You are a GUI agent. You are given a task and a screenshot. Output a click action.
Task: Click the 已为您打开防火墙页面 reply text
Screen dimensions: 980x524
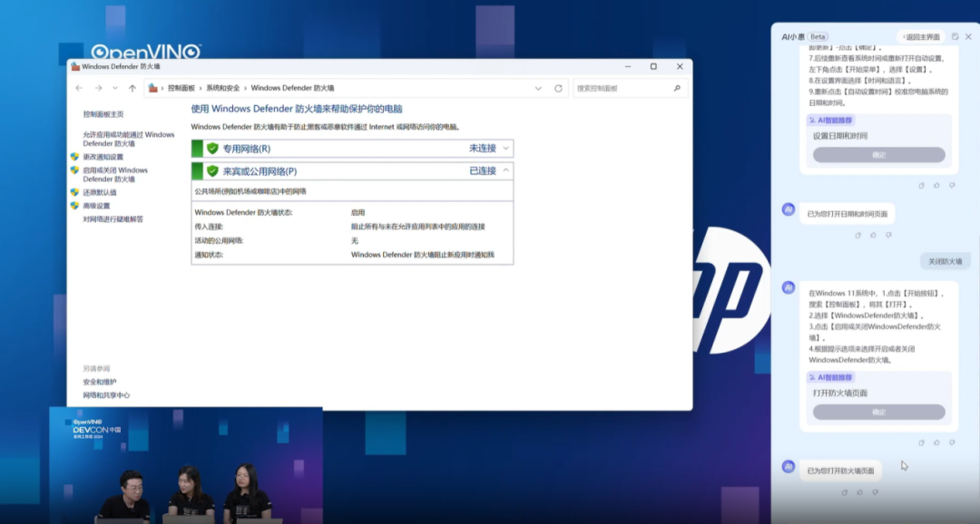click(x=840, y=471)
